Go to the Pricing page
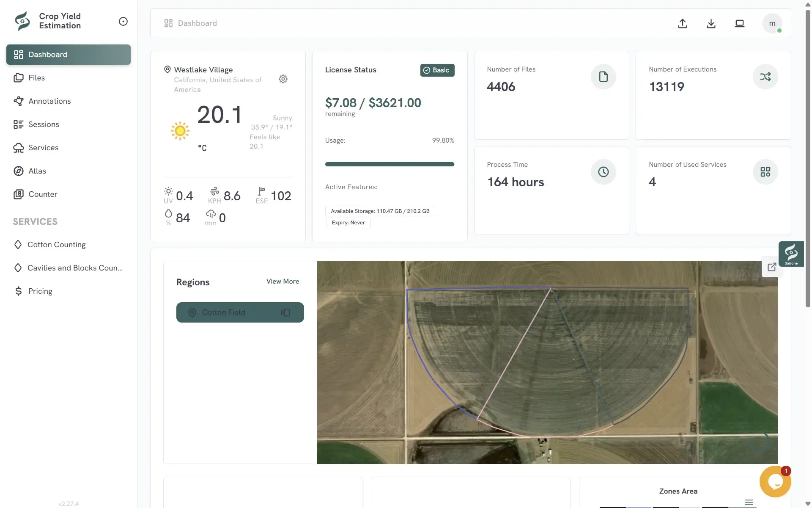Screen dimensions: 812x508 point(69,291)
